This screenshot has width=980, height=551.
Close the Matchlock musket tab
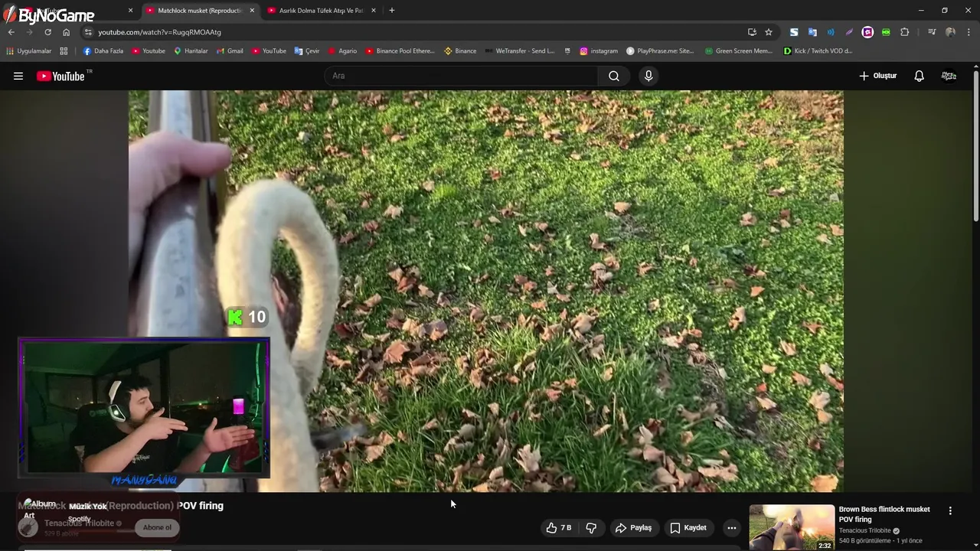coord(252,11)
